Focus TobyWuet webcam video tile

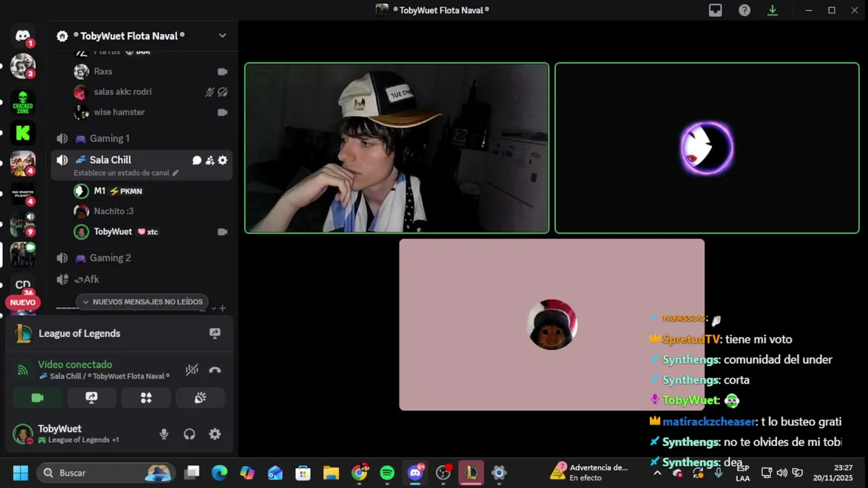[397, 148]
